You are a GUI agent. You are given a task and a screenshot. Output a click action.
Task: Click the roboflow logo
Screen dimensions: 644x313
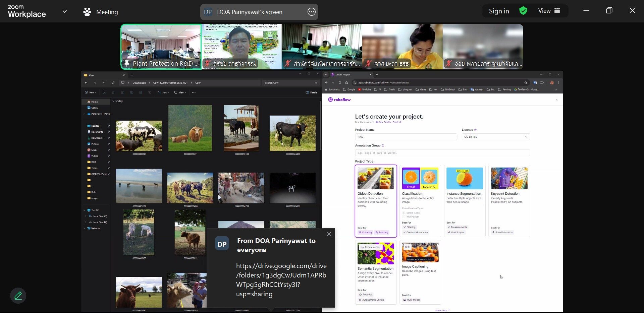tap(339, 100)
